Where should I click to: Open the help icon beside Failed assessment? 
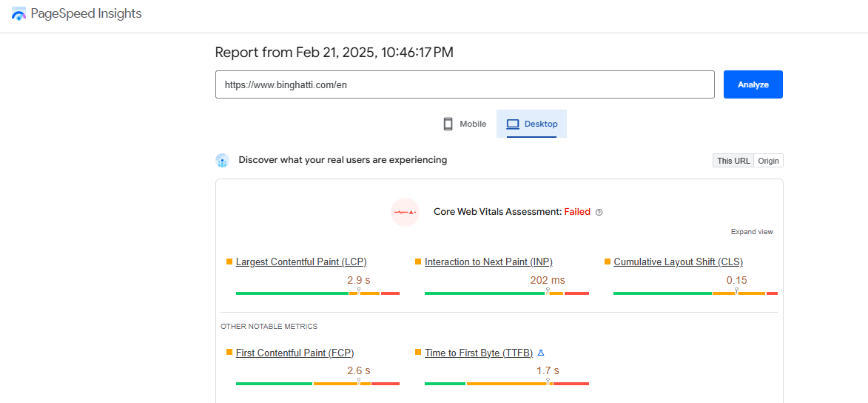[599, 213]
